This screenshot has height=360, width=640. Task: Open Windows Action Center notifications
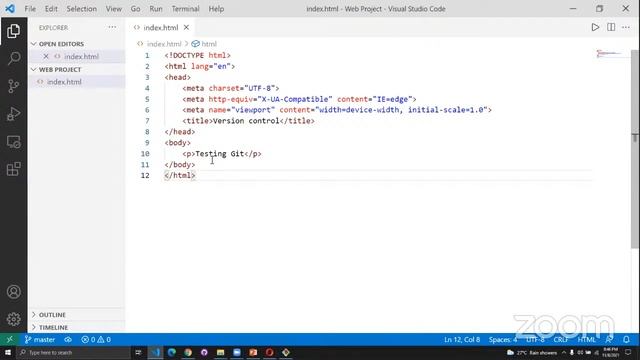[628, 353]
